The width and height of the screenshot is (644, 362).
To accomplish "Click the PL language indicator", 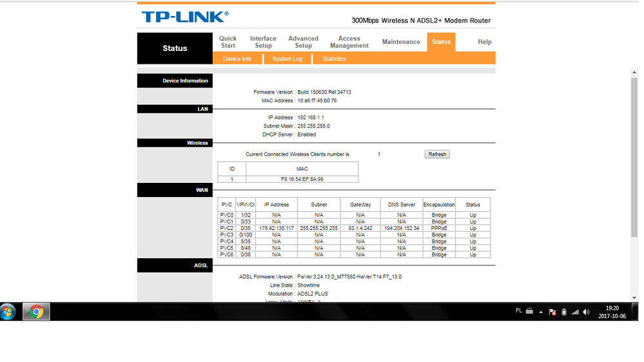I will tap(519, 310).
